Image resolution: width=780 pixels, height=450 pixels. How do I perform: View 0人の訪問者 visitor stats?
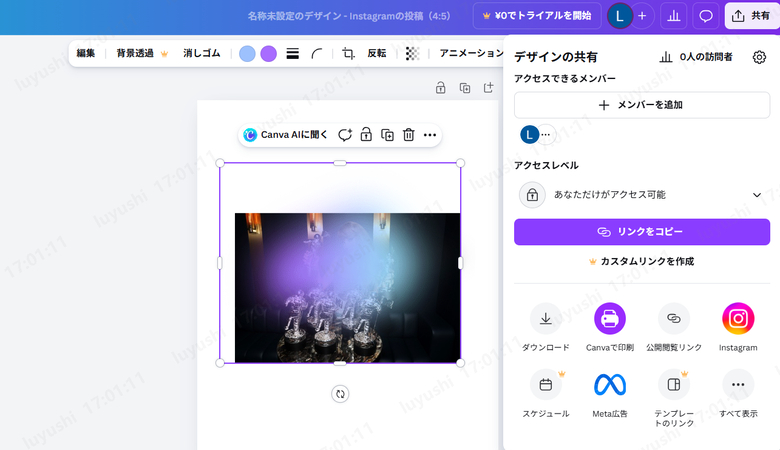[696, 57]
